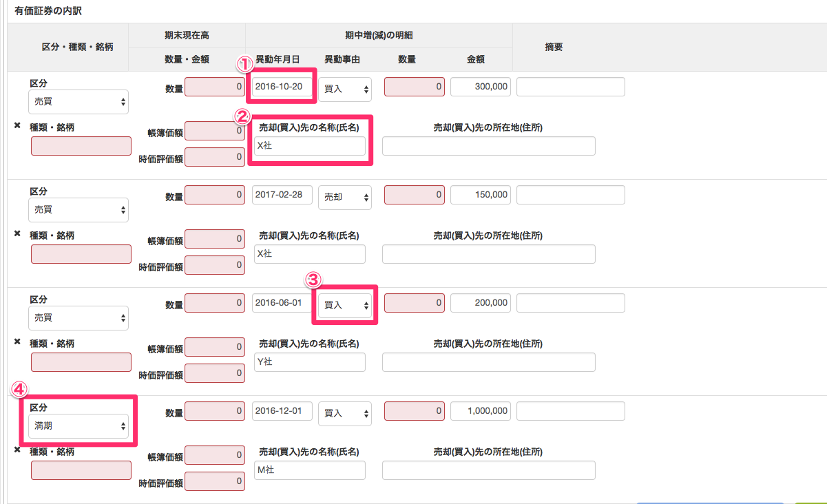Screen dimensions: 827x504
Task: Open 異動事由 dropdown next to date 2016-06-01
Action: 345,305
